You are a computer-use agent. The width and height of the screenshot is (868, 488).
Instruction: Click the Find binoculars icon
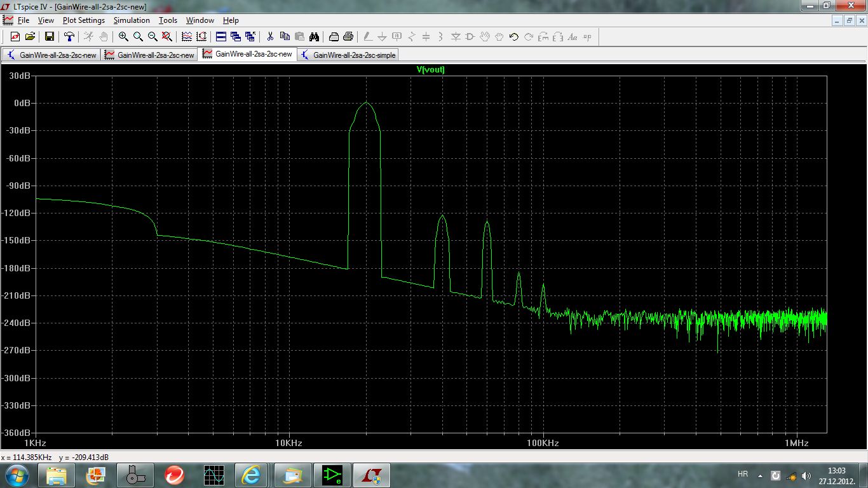pos(314,37)
